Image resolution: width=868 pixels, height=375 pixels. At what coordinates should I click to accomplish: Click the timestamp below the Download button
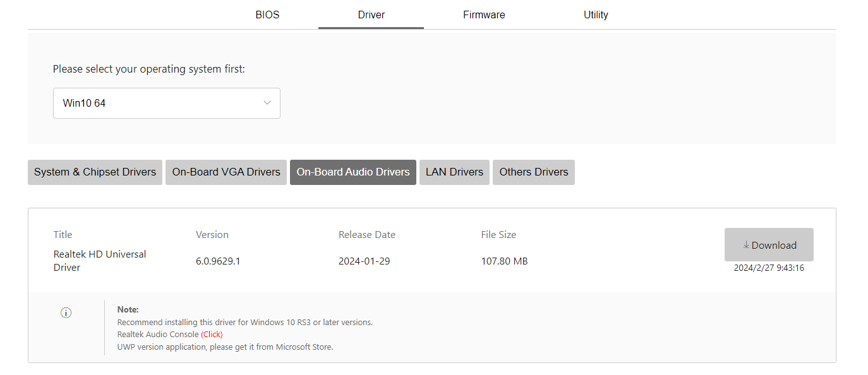769,268
